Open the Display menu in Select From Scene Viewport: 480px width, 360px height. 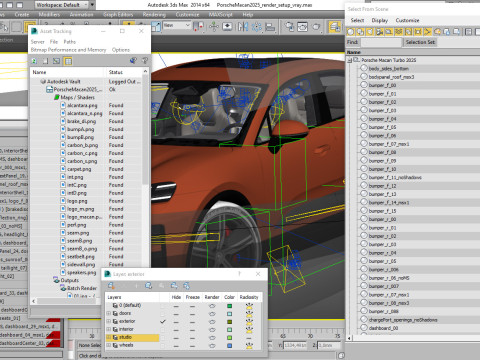[x=380, y=20]
